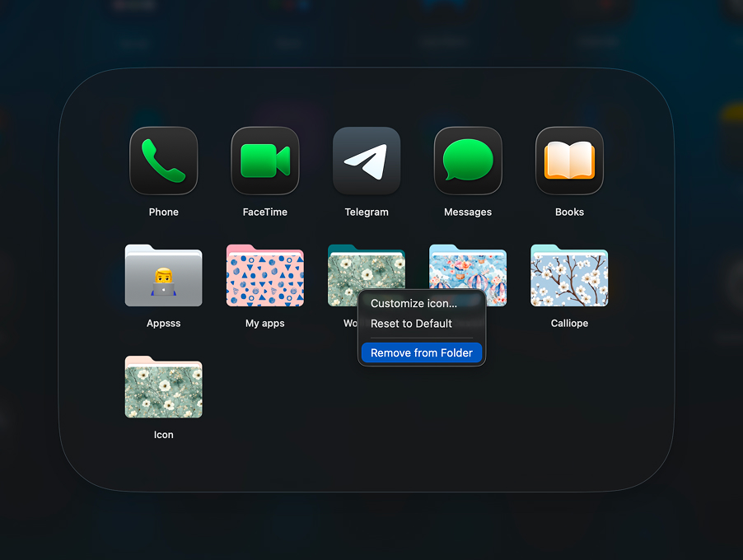
Task: Click the Books label under its icon
Action: pyautogui.click(x=568, y=212)
